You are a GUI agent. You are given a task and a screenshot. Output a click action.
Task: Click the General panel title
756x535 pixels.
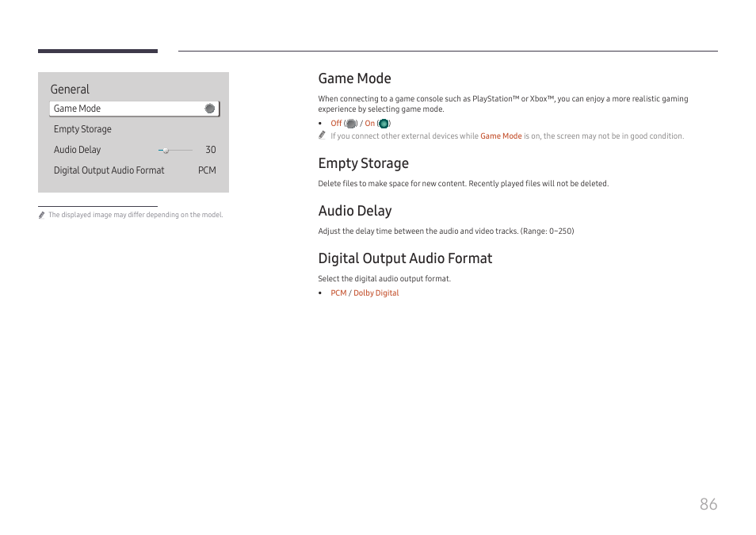tap(70, 90)
